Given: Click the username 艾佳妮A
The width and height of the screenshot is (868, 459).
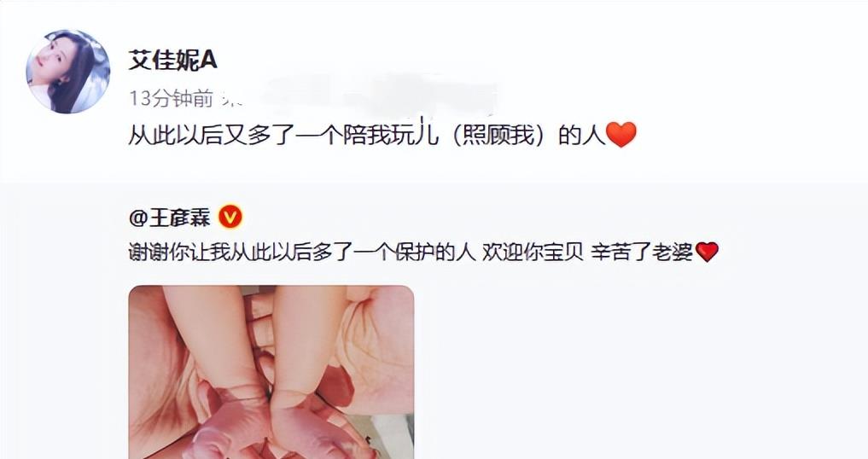Looking at the screenshot, I should tap(172, 60).
